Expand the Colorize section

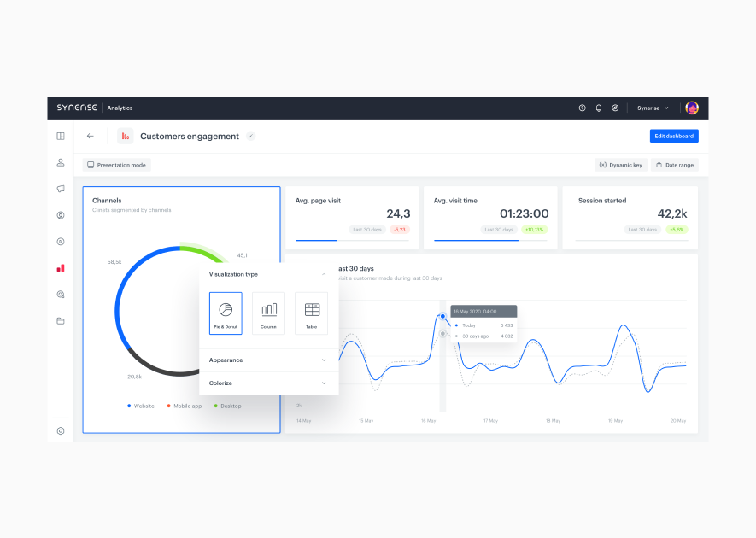tap(323, 383)
